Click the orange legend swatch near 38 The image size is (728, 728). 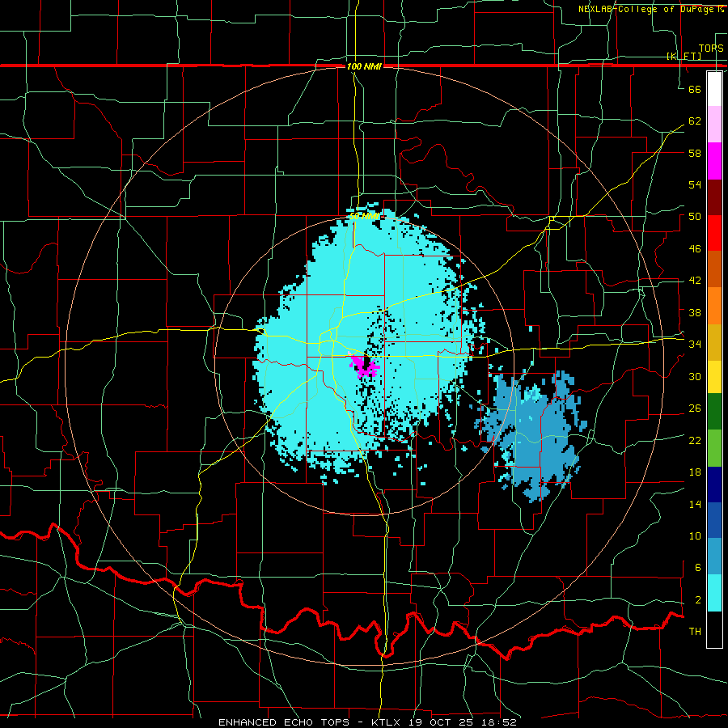[x=714, y=306]
